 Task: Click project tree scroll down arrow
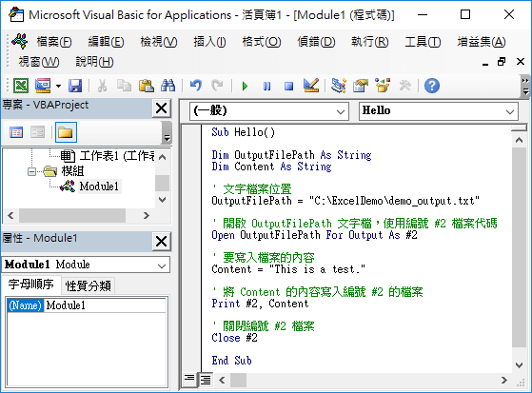(x=162, y=200)
